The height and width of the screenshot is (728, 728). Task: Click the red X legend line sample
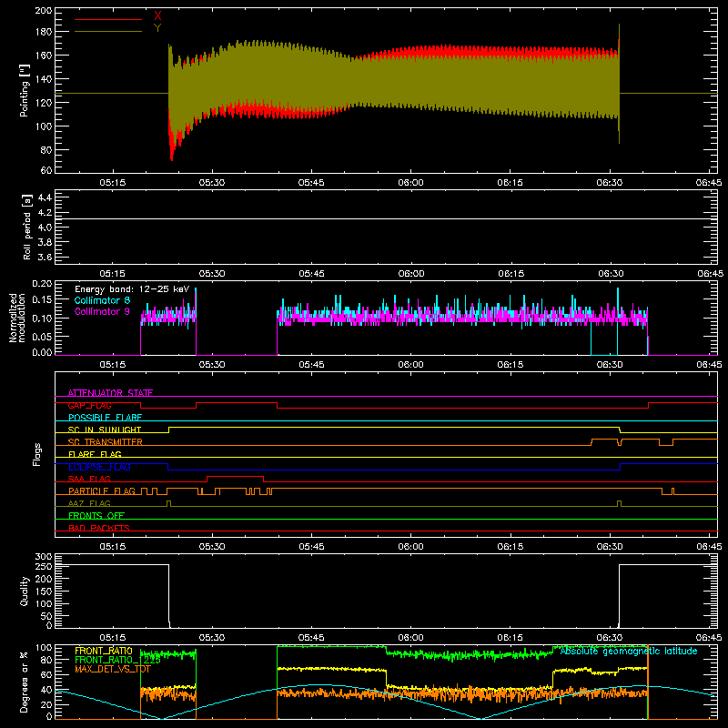pos(108,19)
